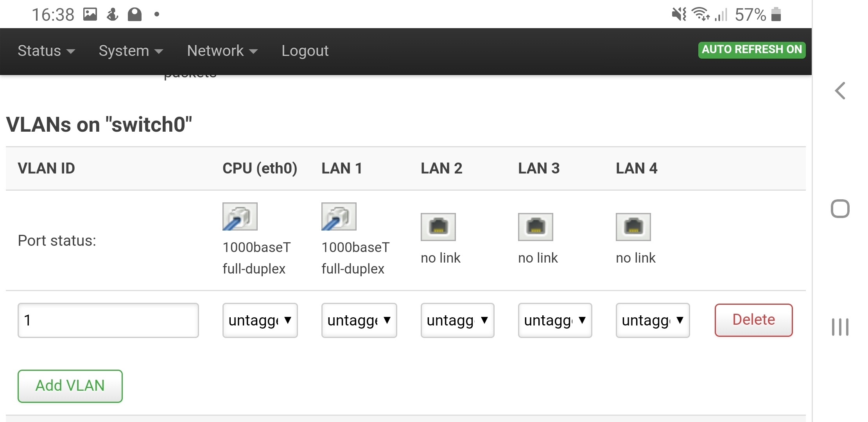Click the LAN 1 connected port icon

[x=339, y=216]
